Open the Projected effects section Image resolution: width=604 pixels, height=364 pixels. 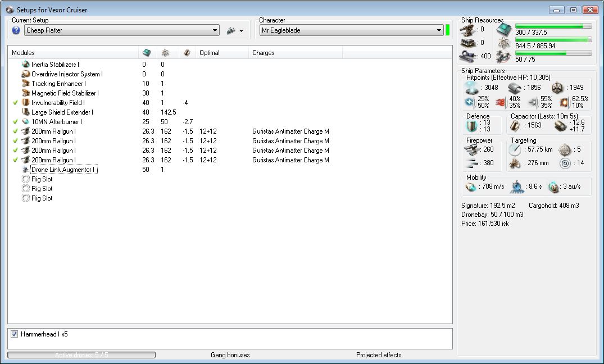point(379,355)
